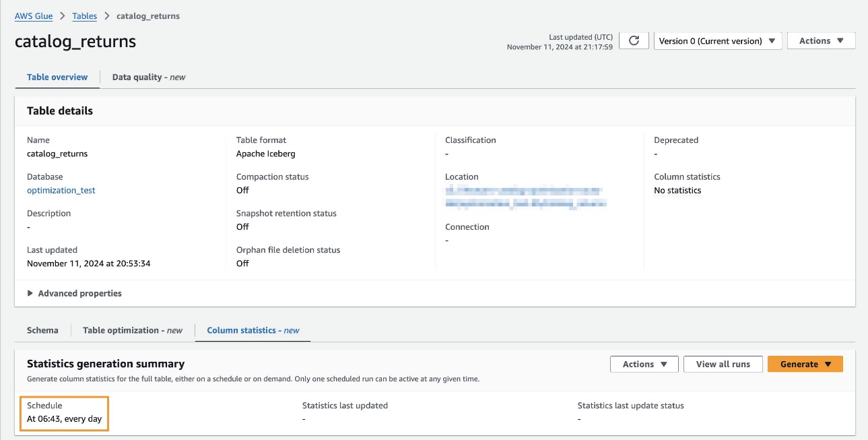Open the optimization_test database link
Image resolution: width=868 pixels, height=440 pixels.
61,191
